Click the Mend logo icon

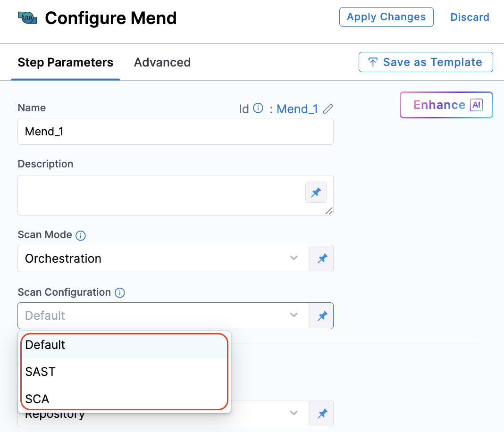(27, 18)
